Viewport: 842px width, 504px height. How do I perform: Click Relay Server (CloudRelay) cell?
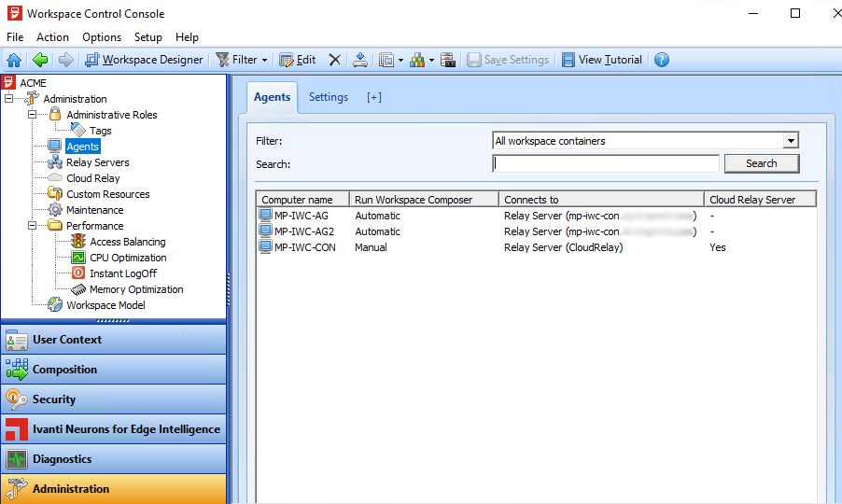[563, 247]
